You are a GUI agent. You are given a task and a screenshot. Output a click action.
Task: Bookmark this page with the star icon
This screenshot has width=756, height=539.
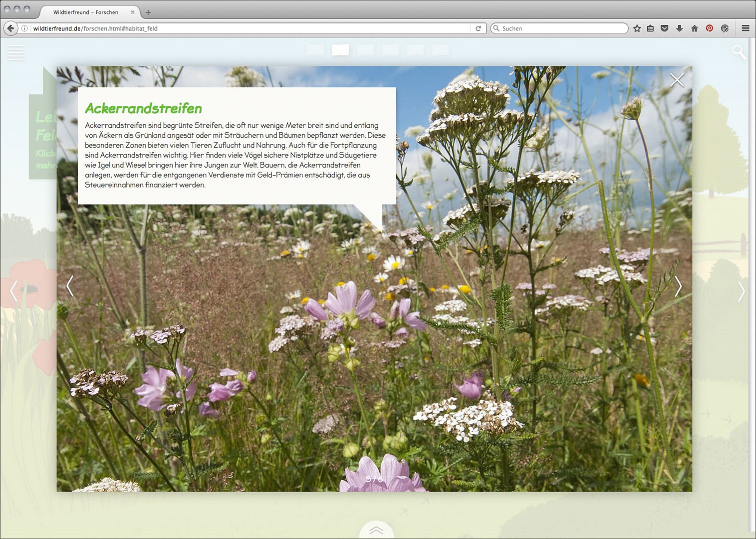click(637, 28)
